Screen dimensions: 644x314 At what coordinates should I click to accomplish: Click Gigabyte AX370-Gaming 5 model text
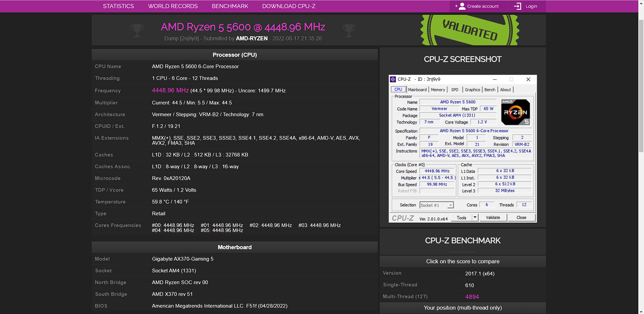183,259
